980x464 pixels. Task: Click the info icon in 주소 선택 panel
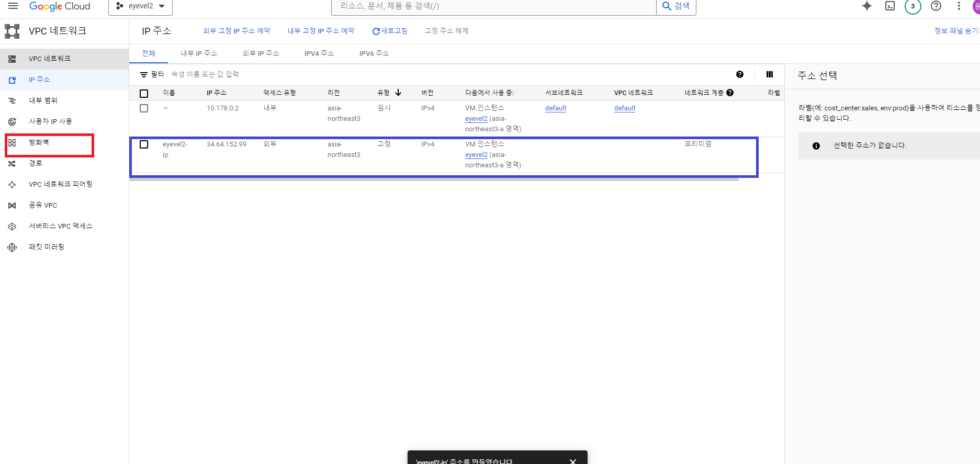pyautogui.click(x=816, y=146)
